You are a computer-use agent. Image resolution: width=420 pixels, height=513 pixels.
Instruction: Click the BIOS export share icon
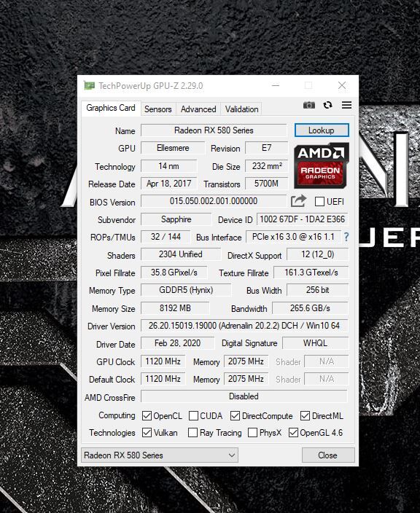tap(298, 201)
